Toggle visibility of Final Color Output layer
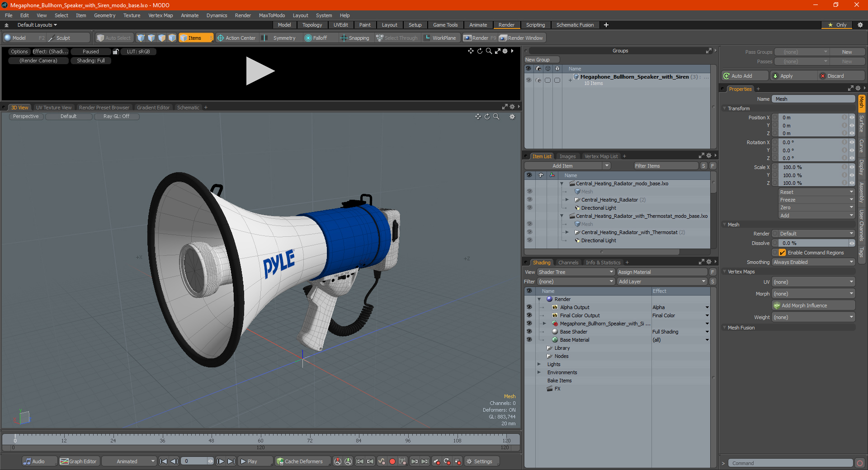The width and height of the screenshot is (868, 470). click(x=529, y=315)
